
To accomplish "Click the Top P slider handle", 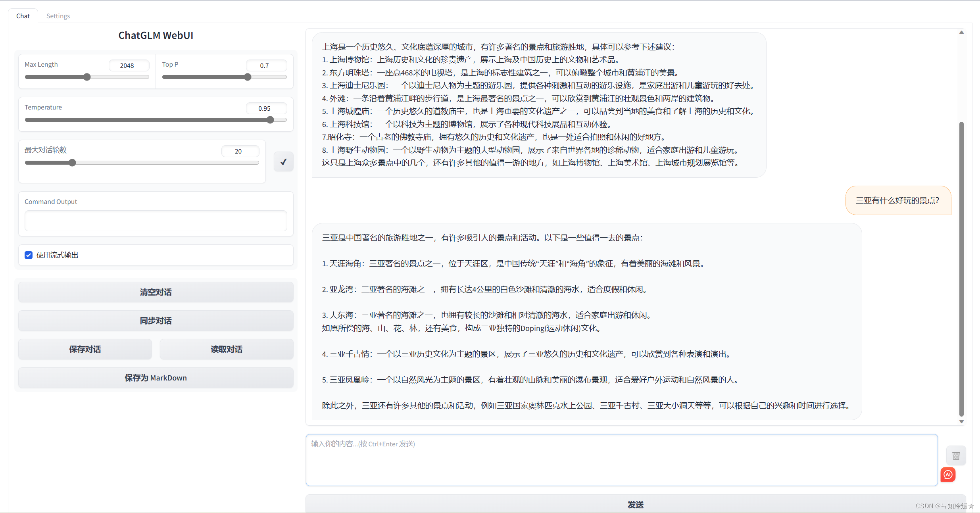I will pos(248,77).
